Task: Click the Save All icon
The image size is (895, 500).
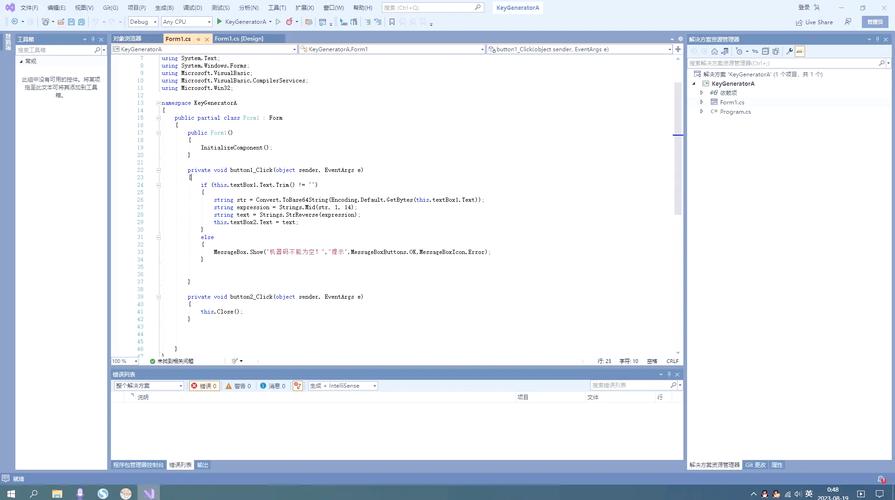Action: tap(81, 22)
